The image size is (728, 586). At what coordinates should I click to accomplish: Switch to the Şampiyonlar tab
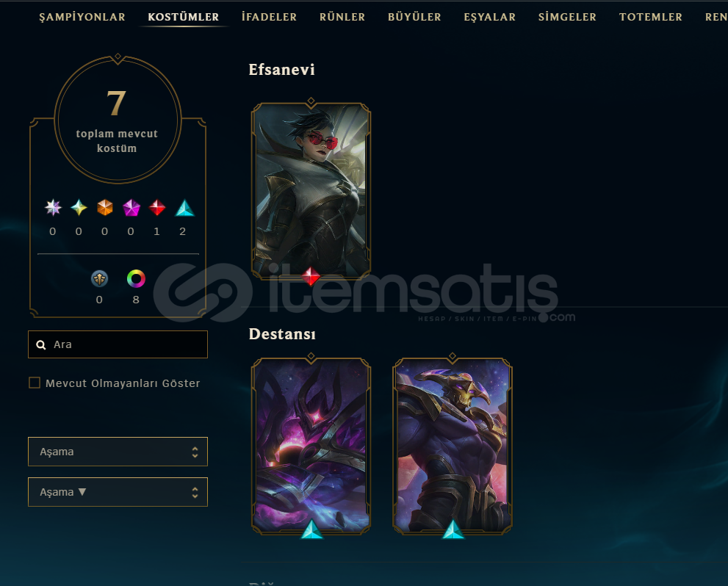click(82, 17)
